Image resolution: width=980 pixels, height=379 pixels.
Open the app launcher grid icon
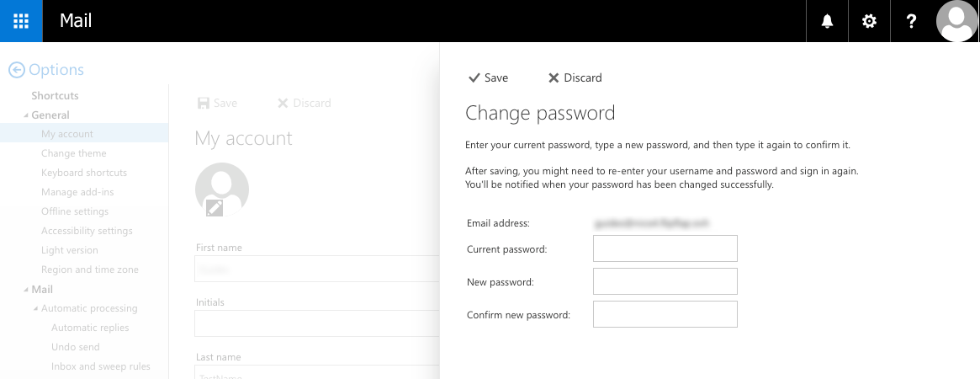[21, 21]
